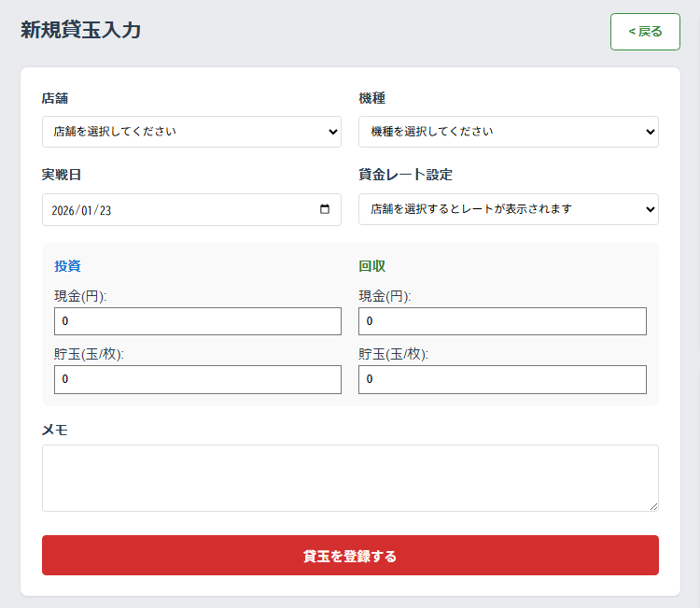Expand the 機種 machine selection dropdown
Image resolution: width=700 pixels, height=608 pixels.
point(509,132)
